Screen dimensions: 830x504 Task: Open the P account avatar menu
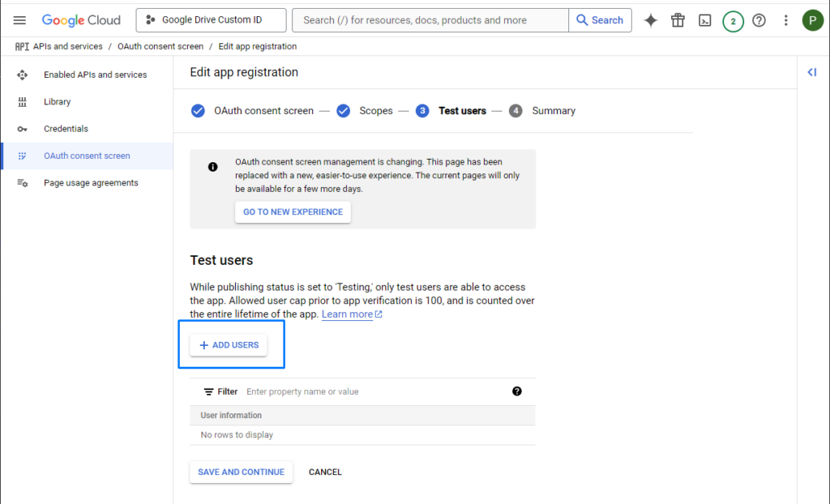pos(812,20)
